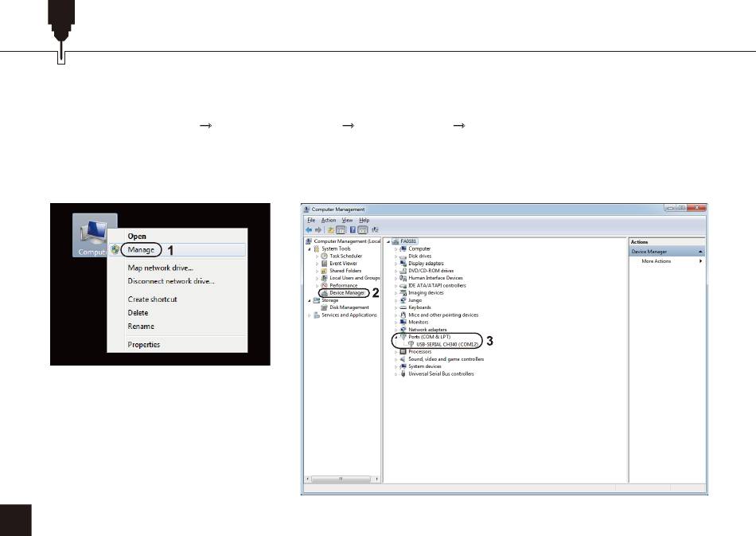Click the Show/Hide Console Tree icon
This screenshot has height=536, width=756.
point(341,230)
